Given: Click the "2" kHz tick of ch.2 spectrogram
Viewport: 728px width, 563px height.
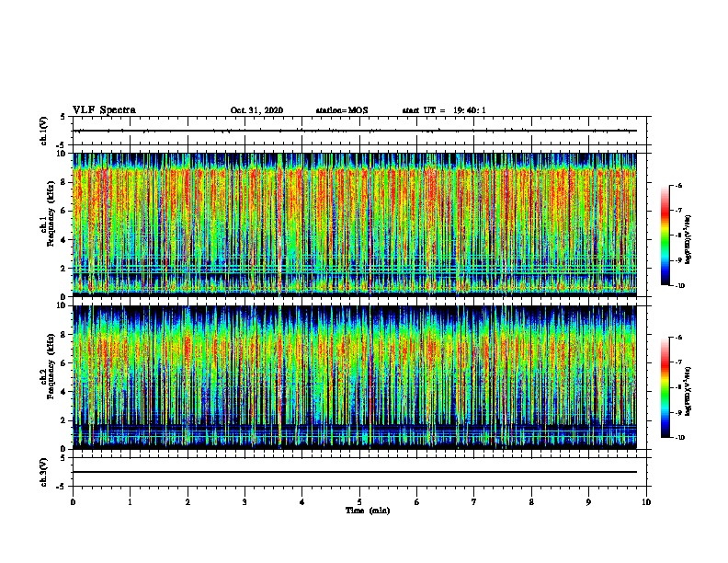Looking at the screenshot, I should (x=63, y=420).
